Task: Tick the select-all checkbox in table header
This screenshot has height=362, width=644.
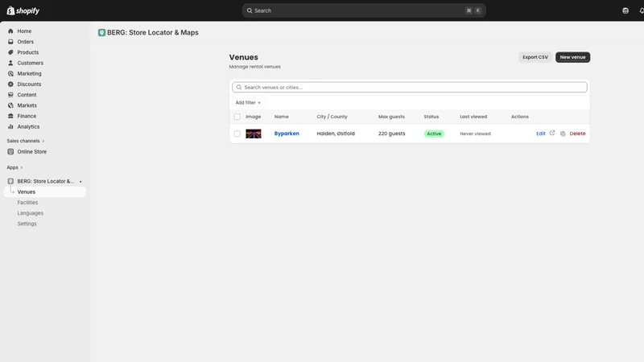Action: coord(237,117)
